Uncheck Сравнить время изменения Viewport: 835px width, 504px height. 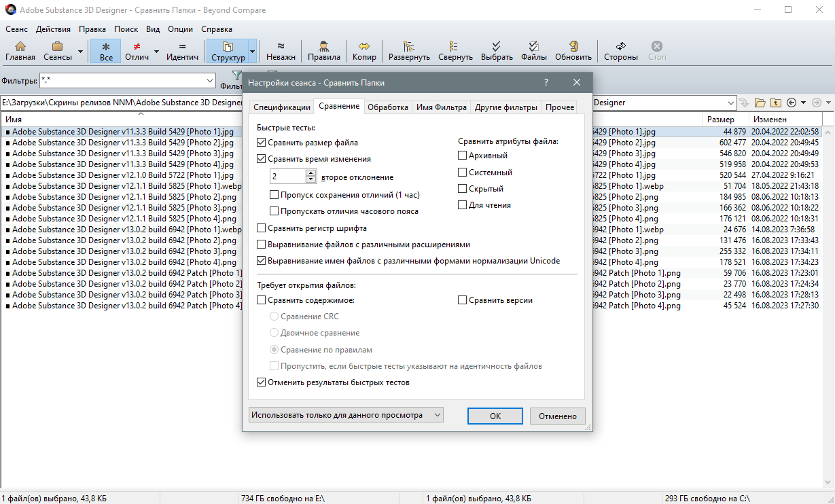262,159
